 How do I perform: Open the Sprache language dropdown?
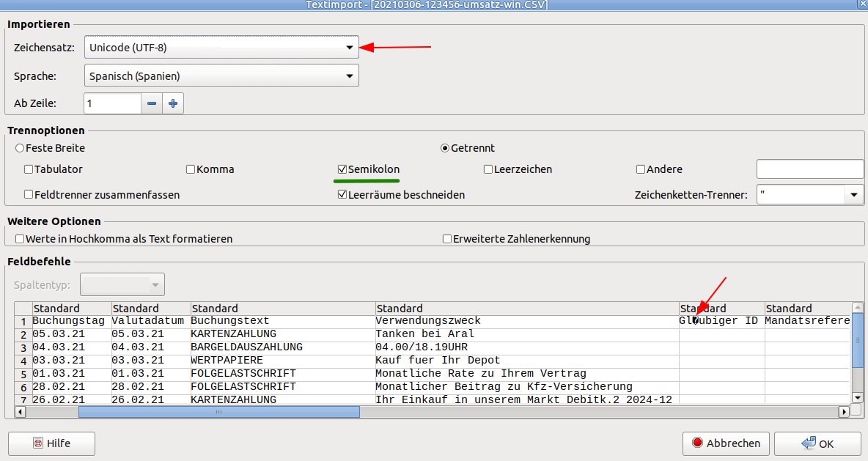[221, 75]
